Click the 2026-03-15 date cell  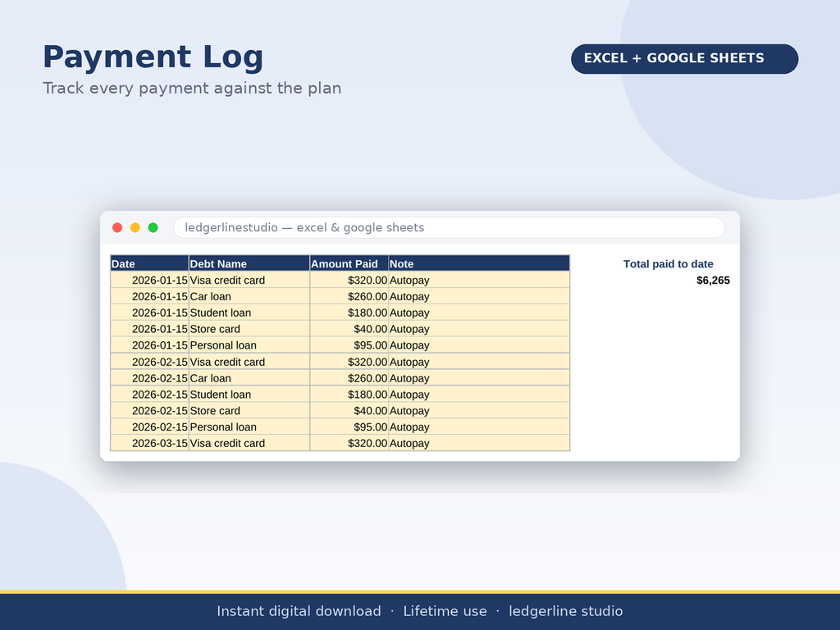click(x=149, y=444)
